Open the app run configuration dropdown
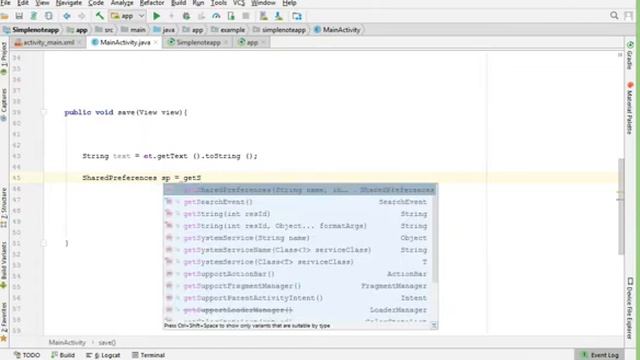This screenshot has height=360, width=640. 127,16
